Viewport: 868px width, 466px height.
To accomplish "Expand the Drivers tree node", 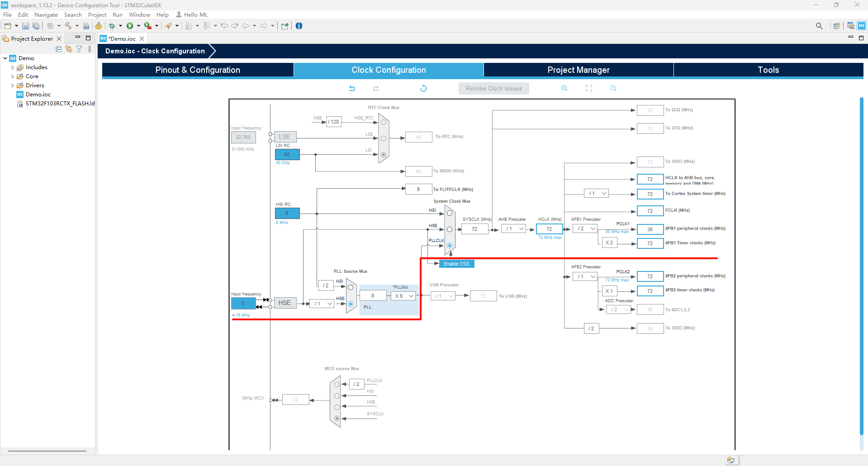I will [x=12, y=86].
